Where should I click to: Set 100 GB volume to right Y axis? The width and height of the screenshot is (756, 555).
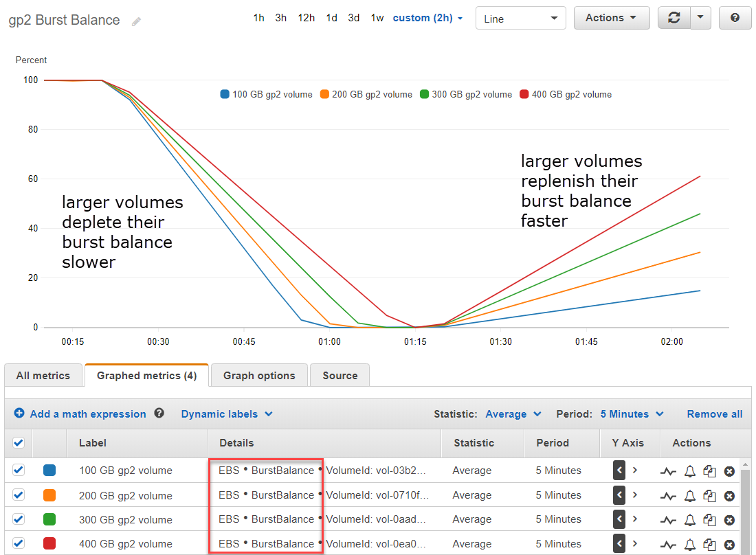635,471
